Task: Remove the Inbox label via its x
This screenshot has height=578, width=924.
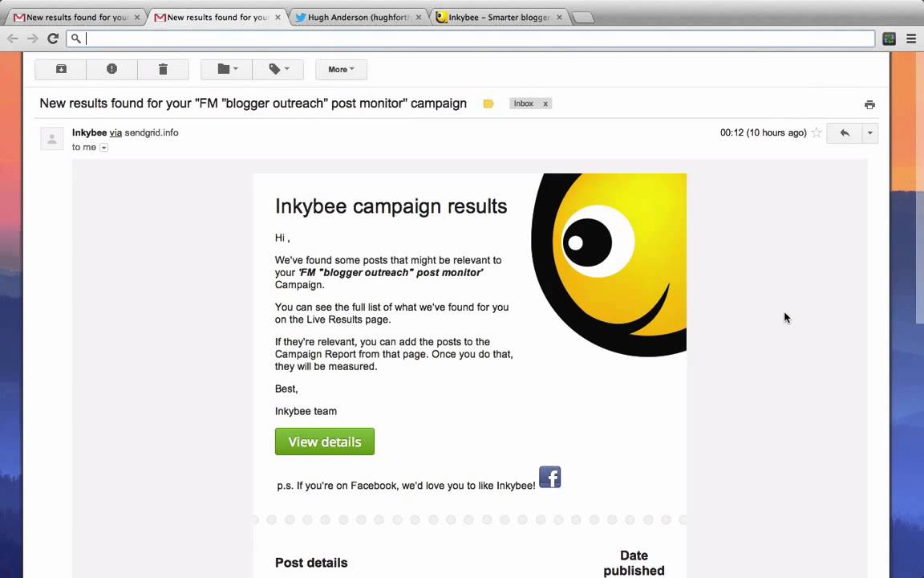Action: click(x=545, y=104)
